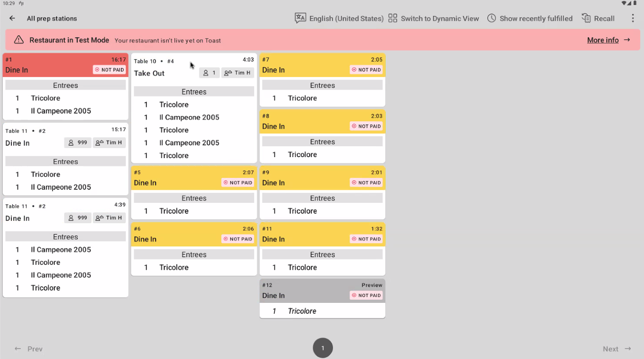Click the back arrow icon

(12, 19)
